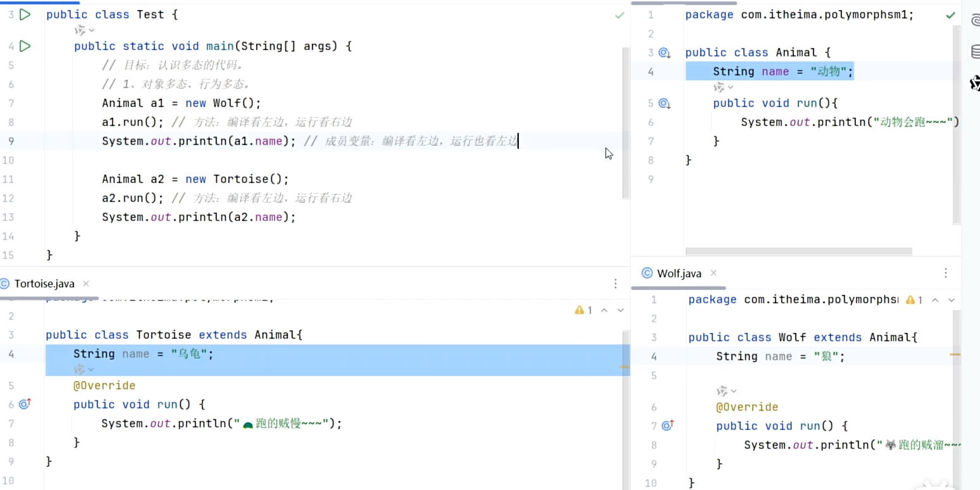The height and width of the screenshot is (490, 980).
Task: Click the Test editor vertical scrollbar
Action: pos(626,123)
